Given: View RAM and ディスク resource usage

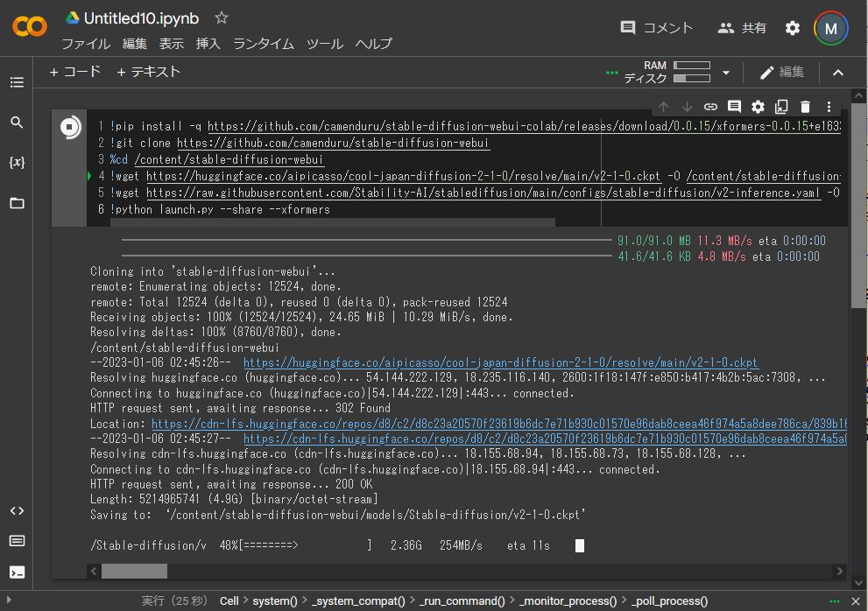Looking at the screenshot, I should pos(667,72).
